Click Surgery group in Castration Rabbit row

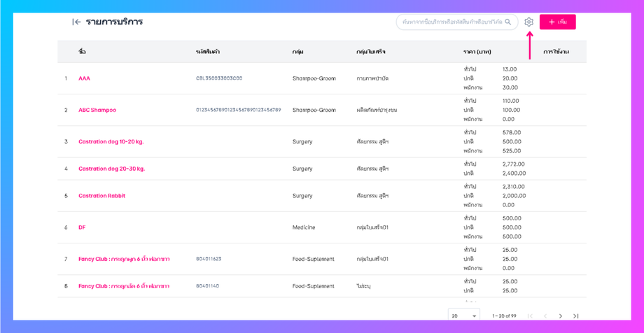coord(302,196)
